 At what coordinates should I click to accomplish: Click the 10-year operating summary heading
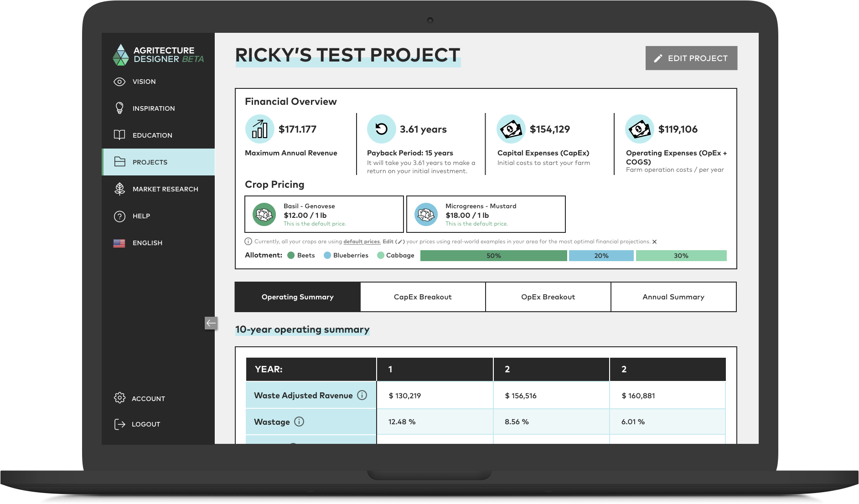[302, 329]
